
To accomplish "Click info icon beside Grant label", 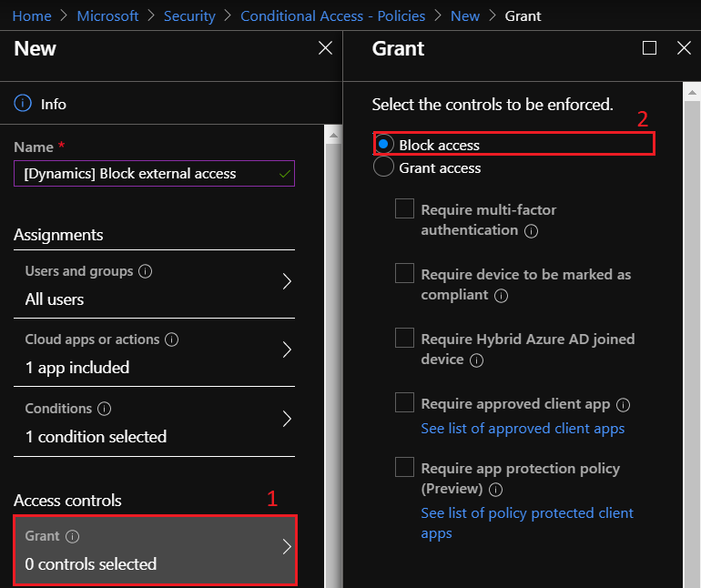I will tap(73, 536).
